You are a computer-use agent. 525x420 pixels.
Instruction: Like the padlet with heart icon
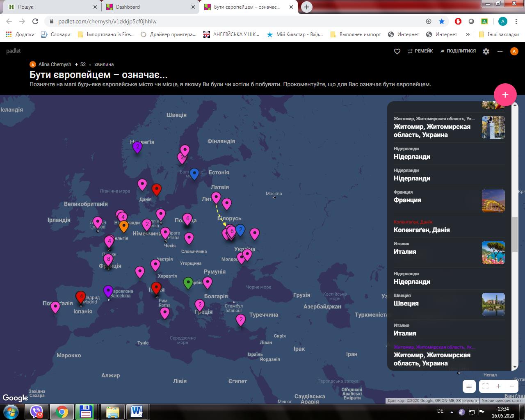pos(397,51)
